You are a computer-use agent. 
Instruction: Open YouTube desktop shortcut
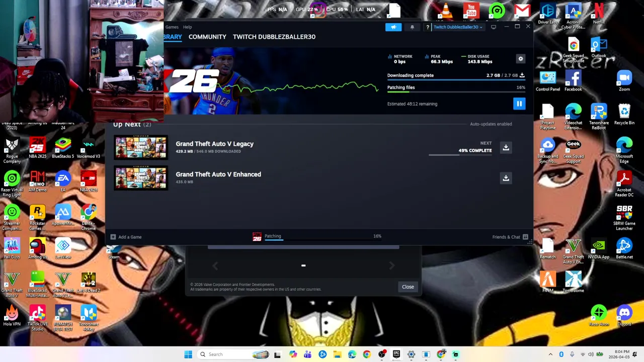471,11
